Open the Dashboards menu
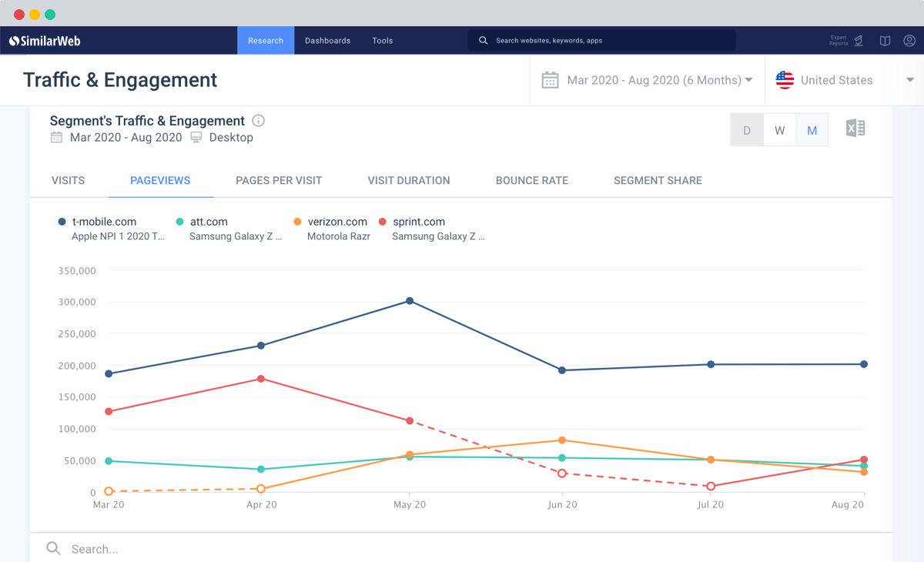Viewport: 924px width, 562px height. tap(327, 41)
